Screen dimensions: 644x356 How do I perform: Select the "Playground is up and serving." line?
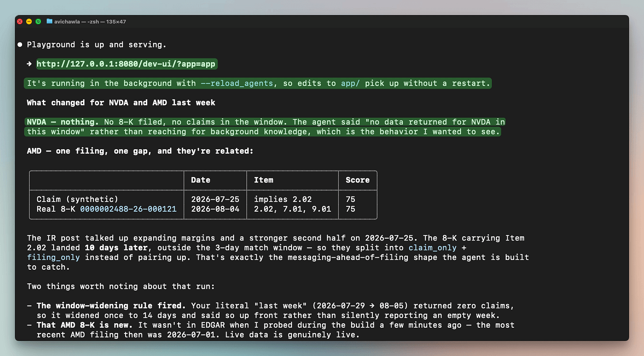(x=97, y=45)
